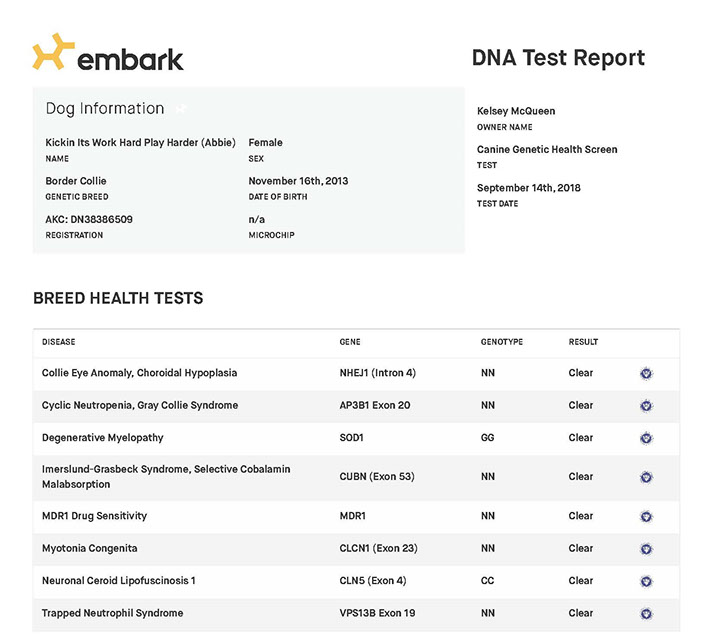Click the owner name Kelsey McQueen
Viewport: 710px width, 642px height.
point(516,111)
